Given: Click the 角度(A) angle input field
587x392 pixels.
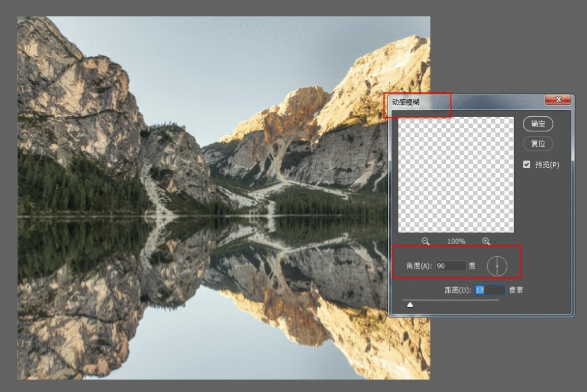Looking at the screenshot, I should point(451,266).
